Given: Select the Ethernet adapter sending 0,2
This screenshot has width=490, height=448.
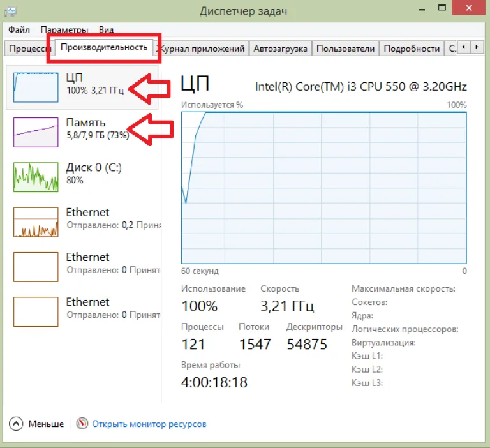Looking at the screenshot, I should (82, 221).
